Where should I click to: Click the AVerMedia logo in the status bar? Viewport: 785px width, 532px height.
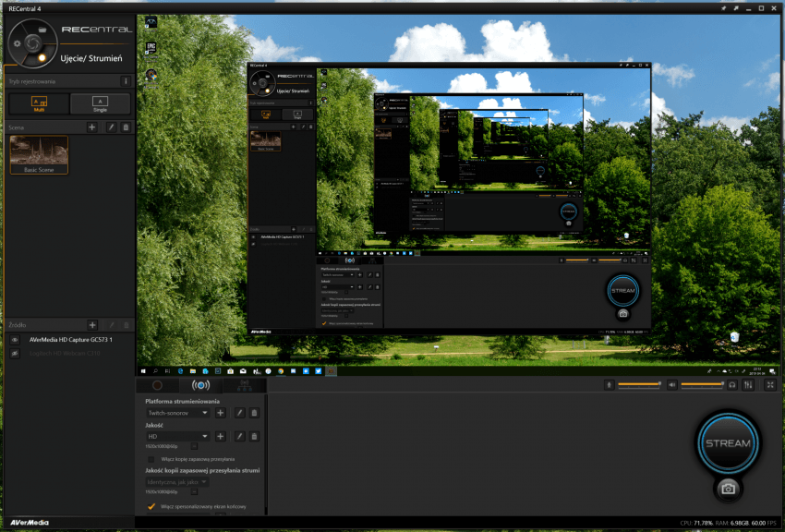pyautogui.click(x=30, y=523)
